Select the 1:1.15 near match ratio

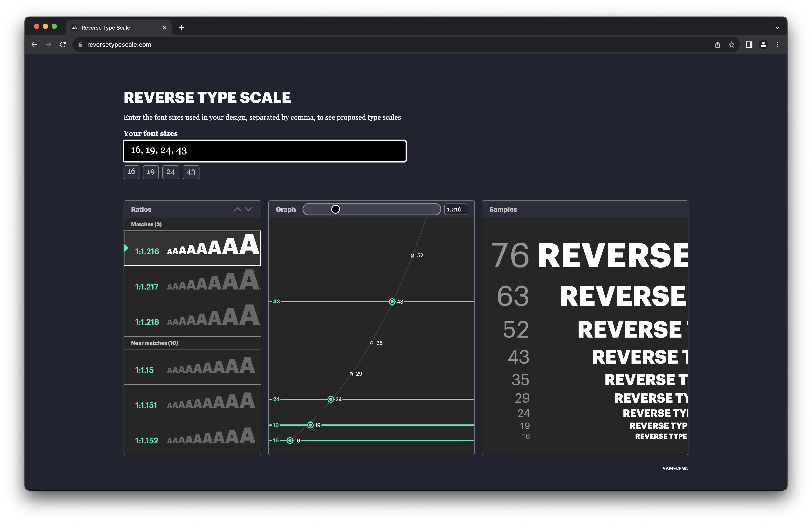192,367
